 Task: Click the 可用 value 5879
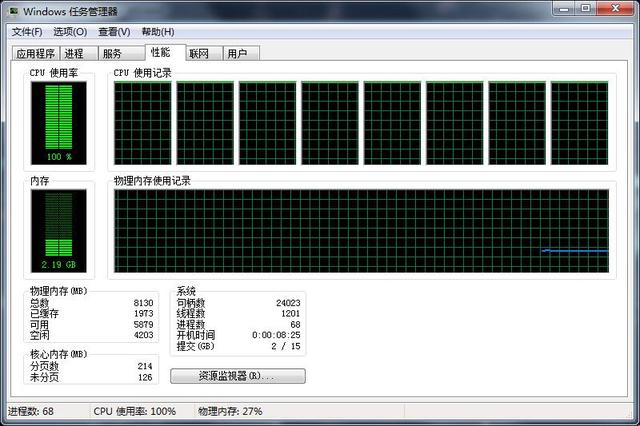[143, 324]
